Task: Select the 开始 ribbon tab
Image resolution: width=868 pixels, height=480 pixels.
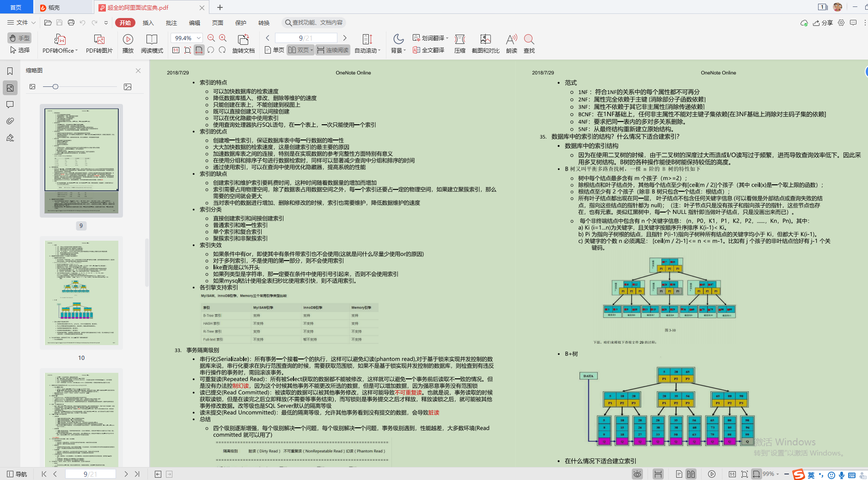Action: click(x=125, y=23)
